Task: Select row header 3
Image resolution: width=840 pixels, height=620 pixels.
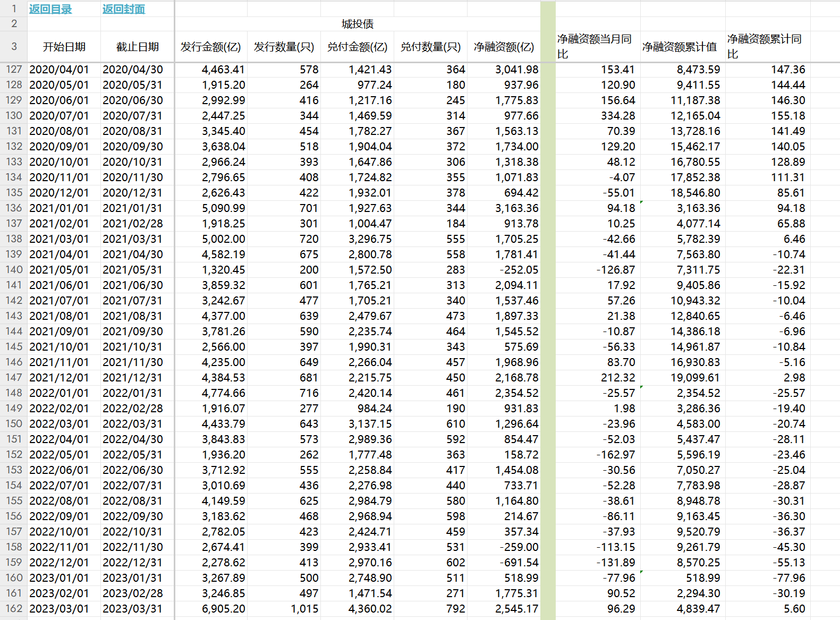Action: [14, 47]
